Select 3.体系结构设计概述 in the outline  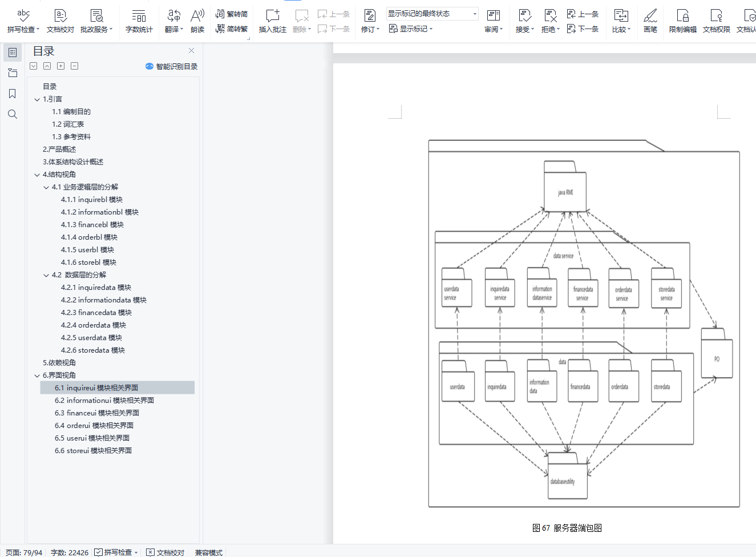73,162
